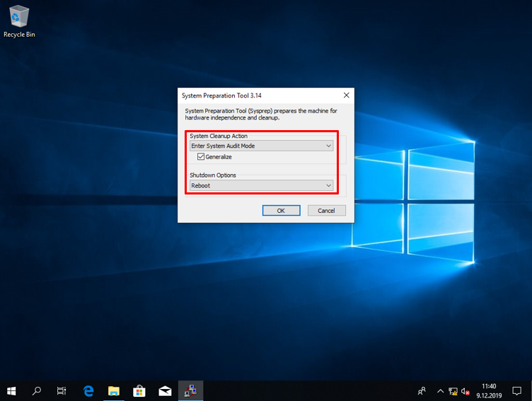The height and width of the screenshot is (401, 532).
Task: Expand the System Cleanup Action dropdown
Action: coord(261,146)
